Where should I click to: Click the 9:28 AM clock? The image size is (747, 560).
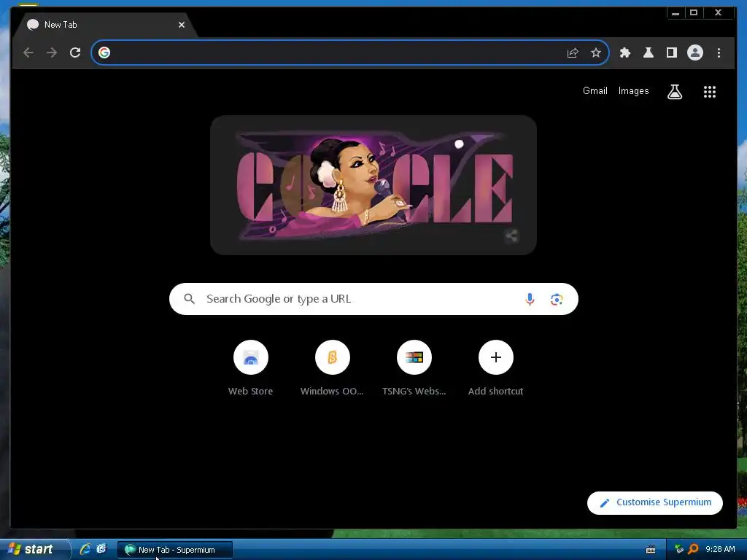720,549
